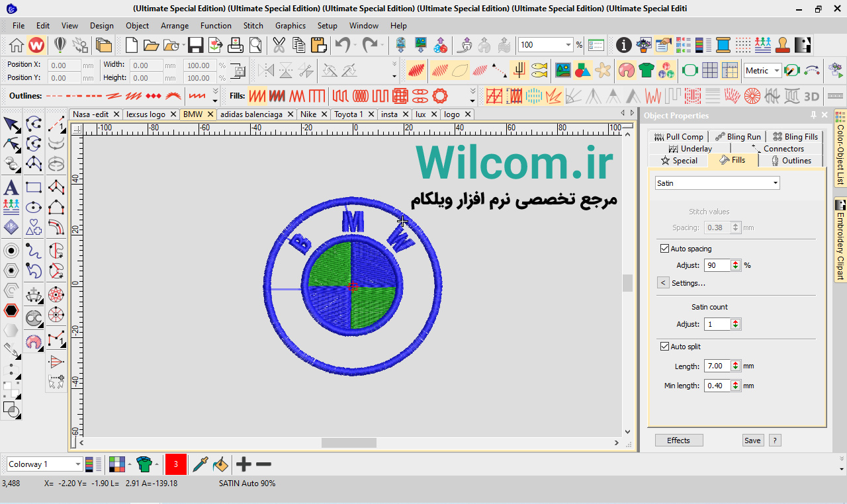Click the lock proportions icon
This screenshot has height=504, width=847.
[x=240, y=71]
